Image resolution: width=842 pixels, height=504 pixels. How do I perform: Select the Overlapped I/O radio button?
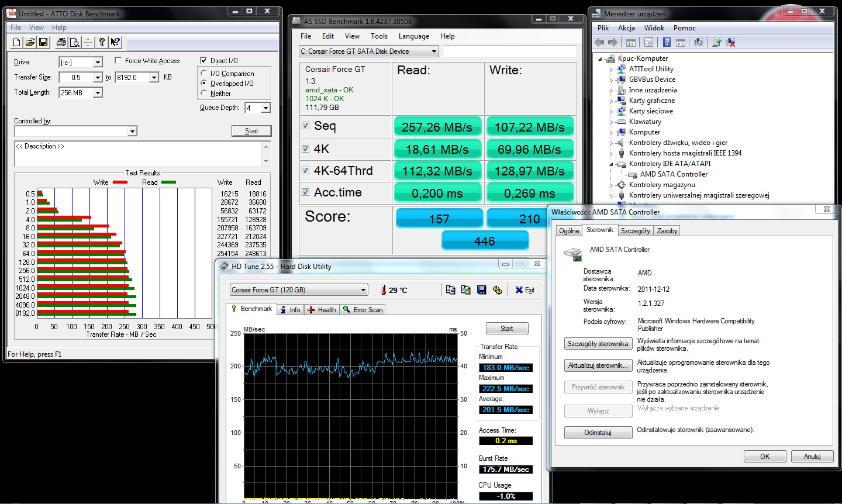click(204, 83)
